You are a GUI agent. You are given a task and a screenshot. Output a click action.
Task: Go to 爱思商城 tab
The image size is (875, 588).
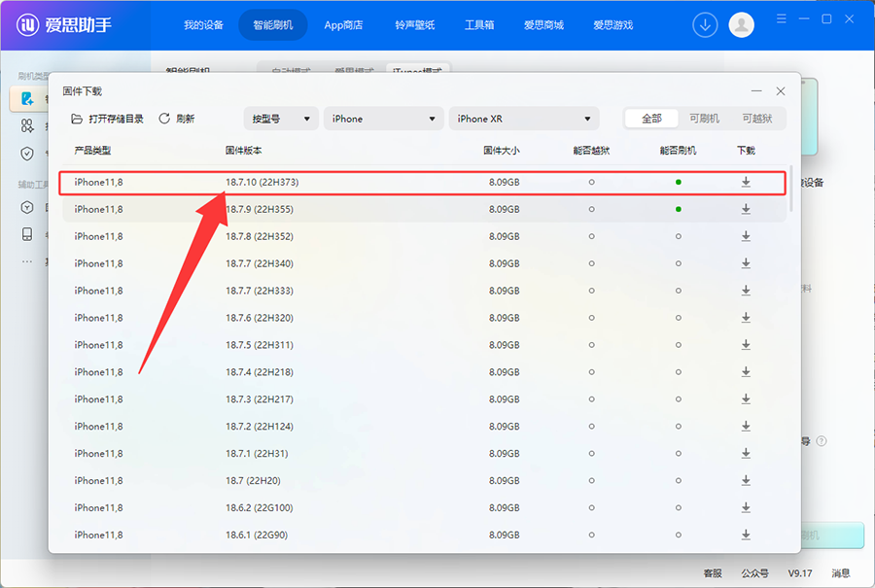tap(542, 25)
